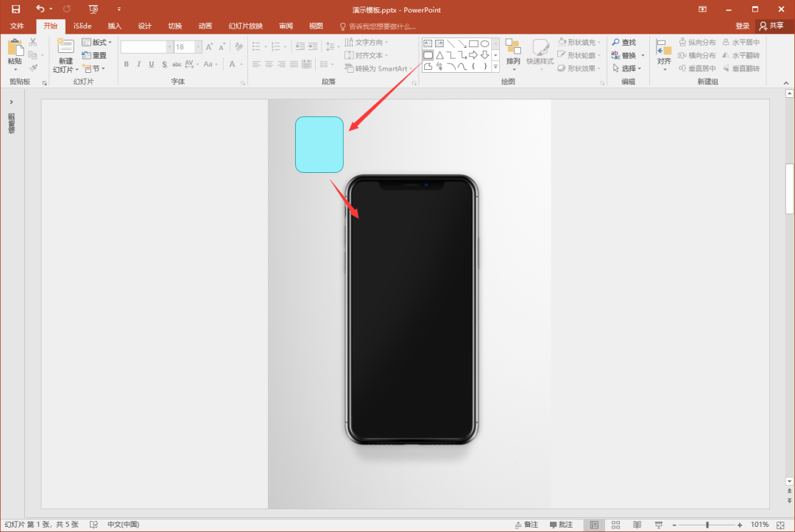Switch to the Slide Show (幻灯片放映) tab
795x532 pixels.
point(245,26)
